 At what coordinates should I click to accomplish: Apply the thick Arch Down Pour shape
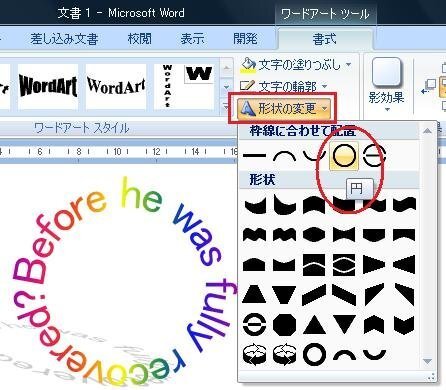pos(374,354)
